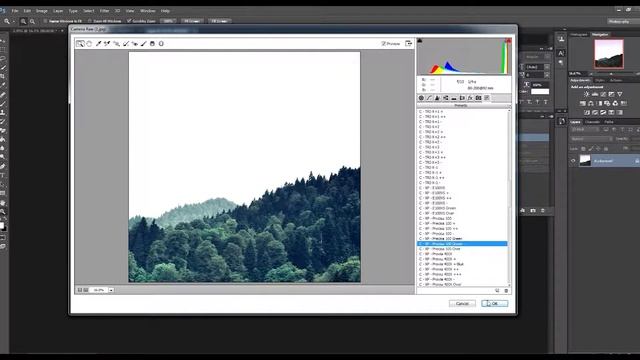Toggle the Preview checkbox in Camera Raw

[383, 44]
